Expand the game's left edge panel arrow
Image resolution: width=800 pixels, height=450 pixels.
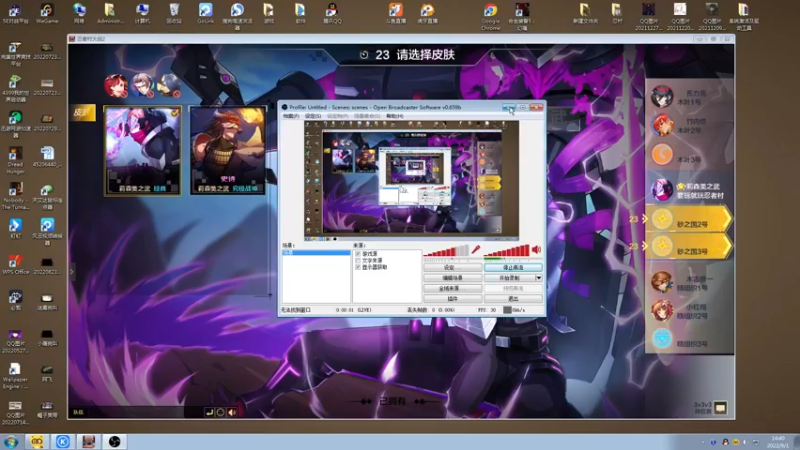coord(72,272)
